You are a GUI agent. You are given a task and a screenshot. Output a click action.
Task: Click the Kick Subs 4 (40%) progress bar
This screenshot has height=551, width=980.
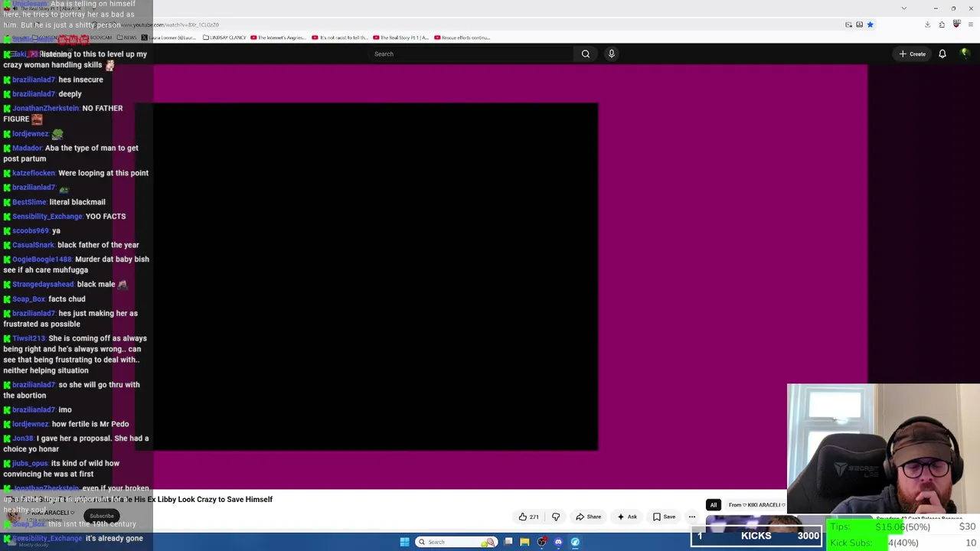click(x=903, y=543)
